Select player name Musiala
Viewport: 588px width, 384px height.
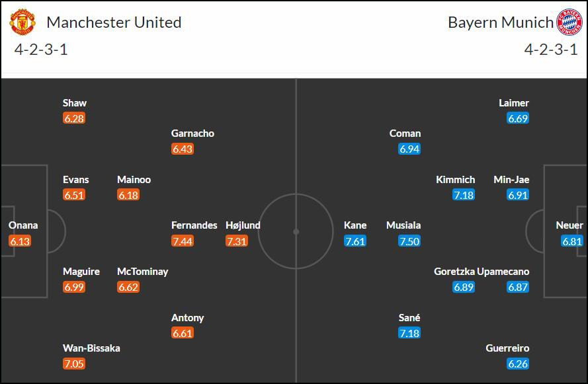tap(403, 225)
